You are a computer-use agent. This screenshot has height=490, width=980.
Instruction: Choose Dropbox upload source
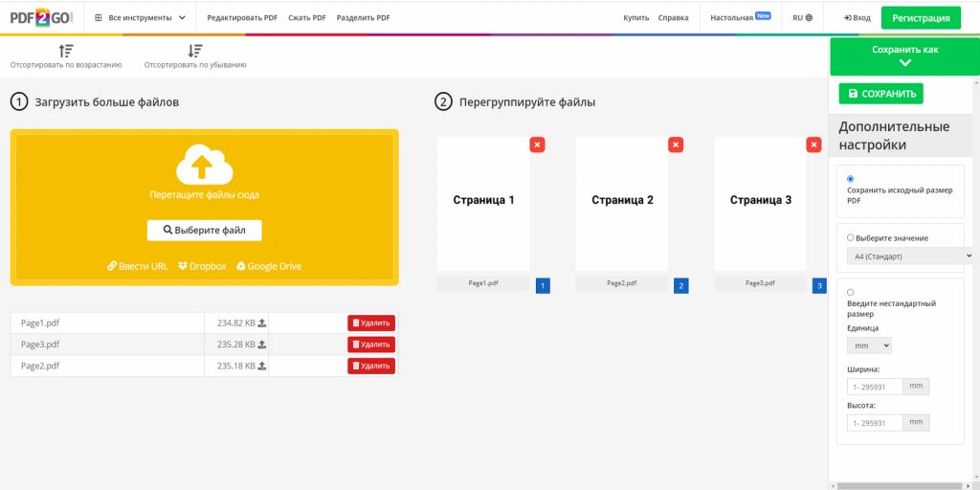(202, 266)
